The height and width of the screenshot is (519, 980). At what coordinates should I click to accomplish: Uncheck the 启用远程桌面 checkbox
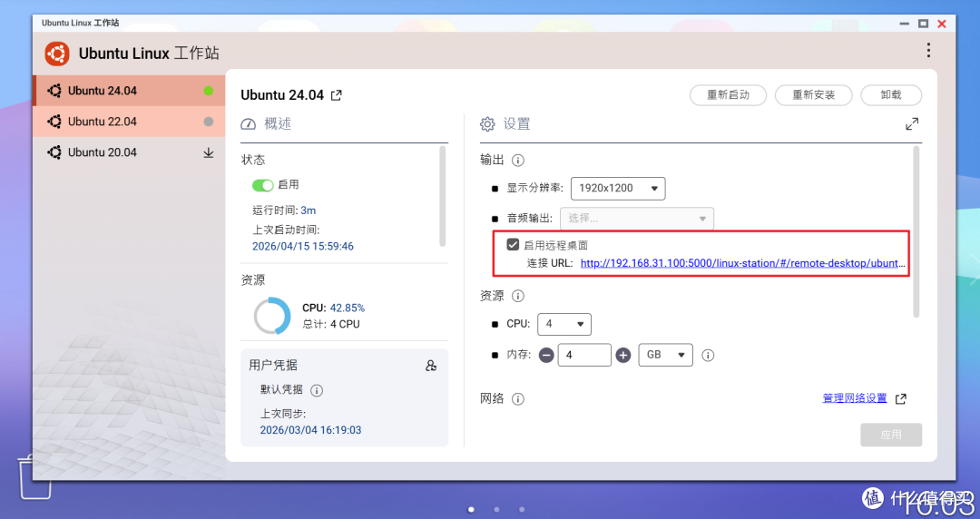[513, 244]
